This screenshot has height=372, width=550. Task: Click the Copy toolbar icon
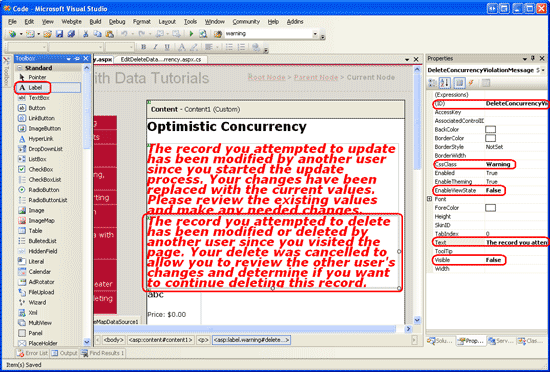point(97,34)
